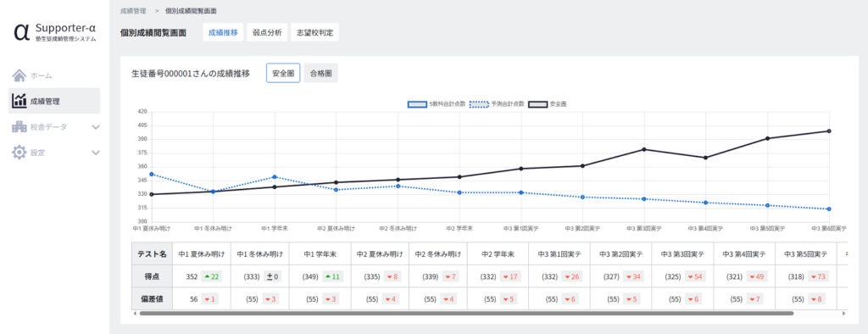Go to ホーム in the sidebar

pyautogui.click(x=42, y=75)
